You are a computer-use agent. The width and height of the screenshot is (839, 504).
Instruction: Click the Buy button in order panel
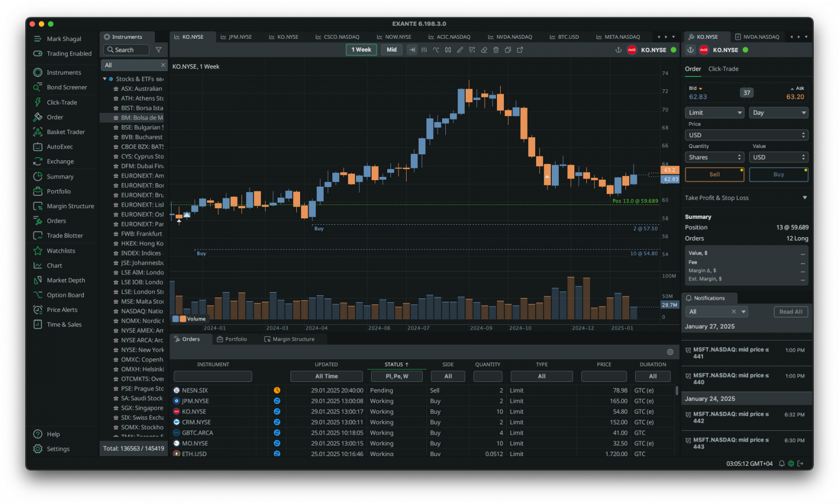coord(779,174)
